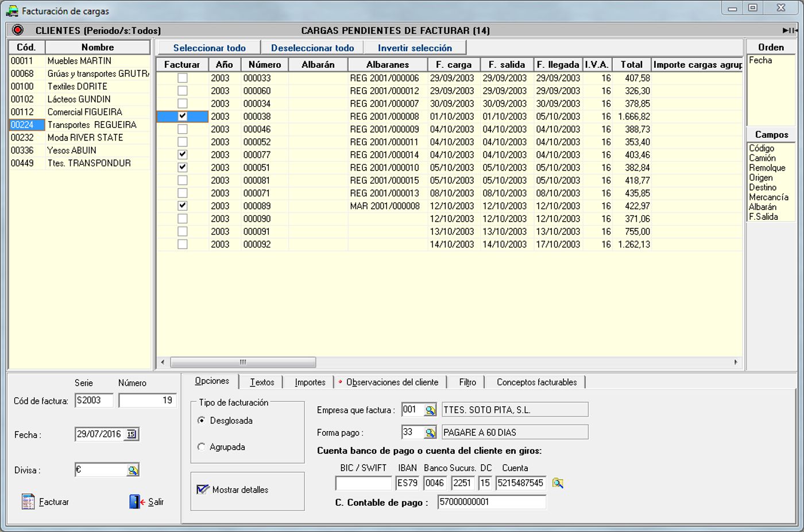Open the Conceptos facturables tab
This screenshot has width=804, height=532.
pyautogui.click(x=536, y=382)
